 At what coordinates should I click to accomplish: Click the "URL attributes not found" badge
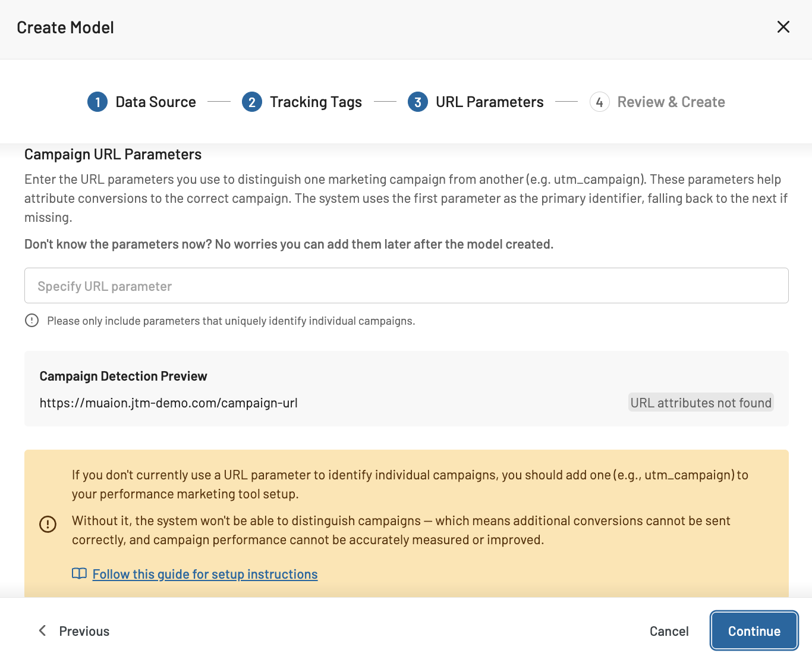(x=700, y=403)
